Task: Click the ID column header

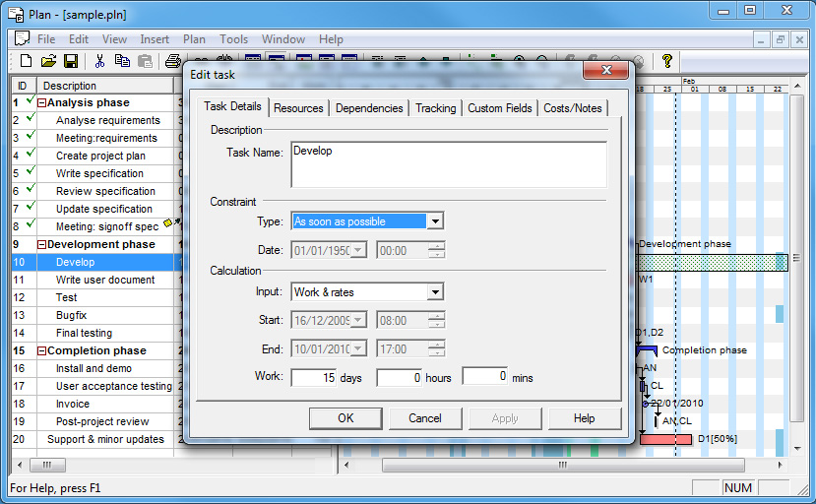Action: coord(23,86)
